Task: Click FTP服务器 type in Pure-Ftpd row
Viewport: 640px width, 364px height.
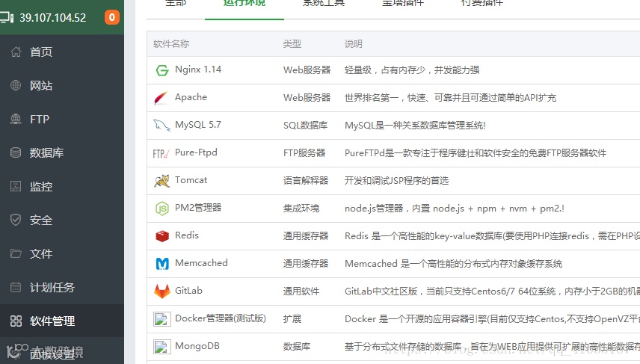Action: click(304, 153)
